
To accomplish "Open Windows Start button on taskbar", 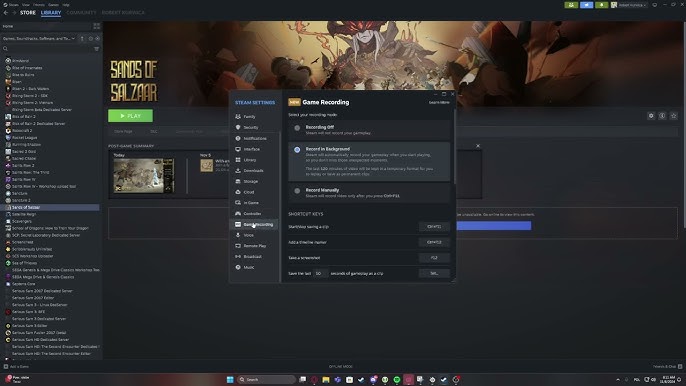I will [x=230, y=379].
